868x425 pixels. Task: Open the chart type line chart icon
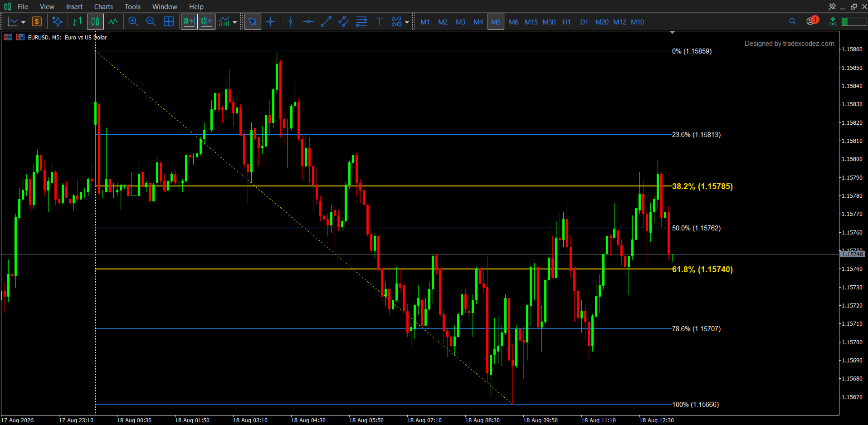pyautogui.click(x=13, y=22)
